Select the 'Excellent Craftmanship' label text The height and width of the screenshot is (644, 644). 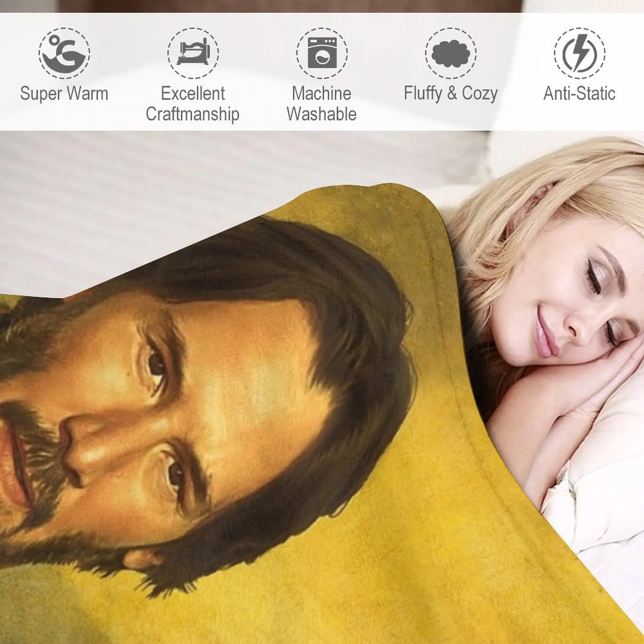tap(193, 104)
